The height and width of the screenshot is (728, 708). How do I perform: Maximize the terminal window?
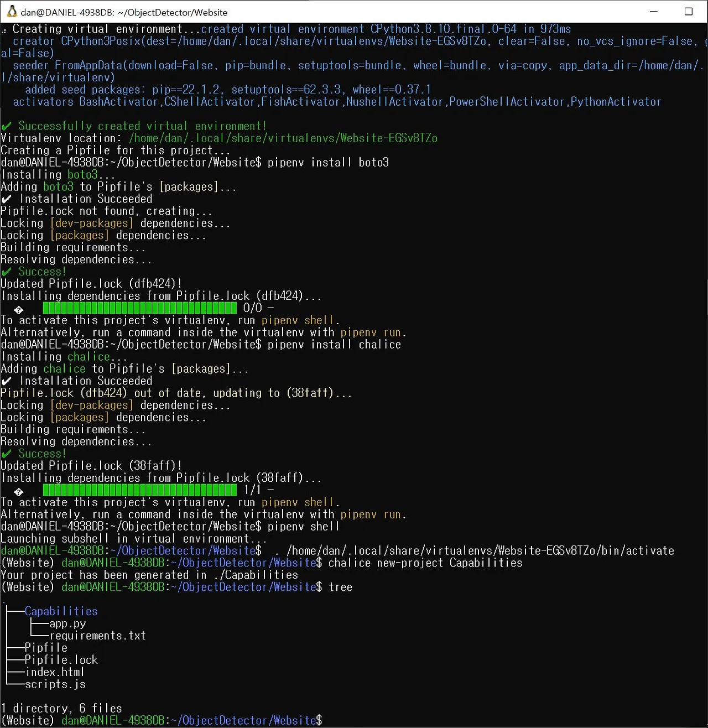point(689,11)
